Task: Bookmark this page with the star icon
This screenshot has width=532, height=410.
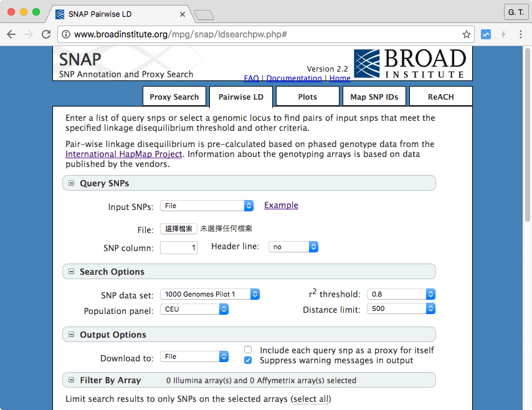Action: coord(466,35)
